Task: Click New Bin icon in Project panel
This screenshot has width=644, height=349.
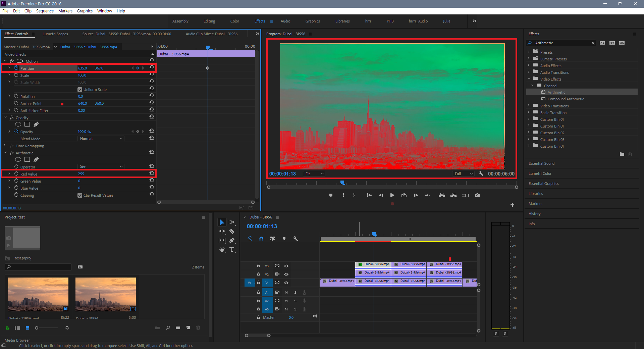Action: (x=178, y=328)
